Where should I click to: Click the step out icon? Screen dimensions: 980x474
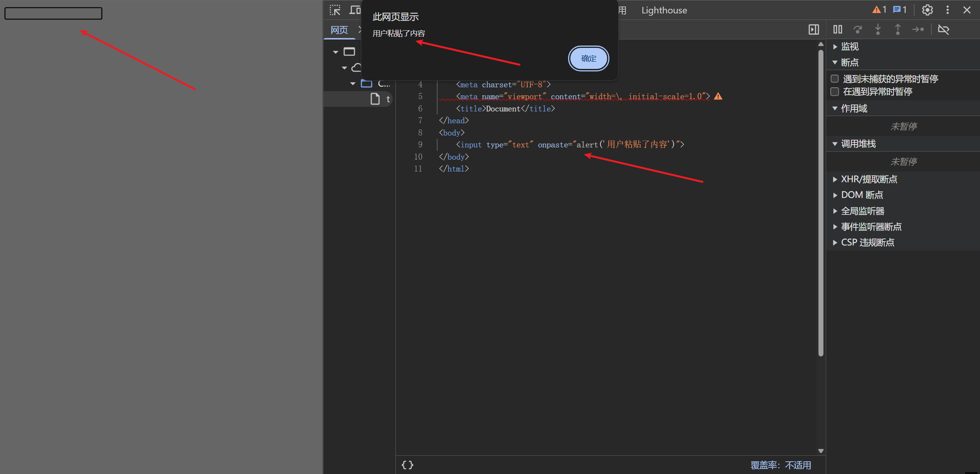[x=898, y=29]
